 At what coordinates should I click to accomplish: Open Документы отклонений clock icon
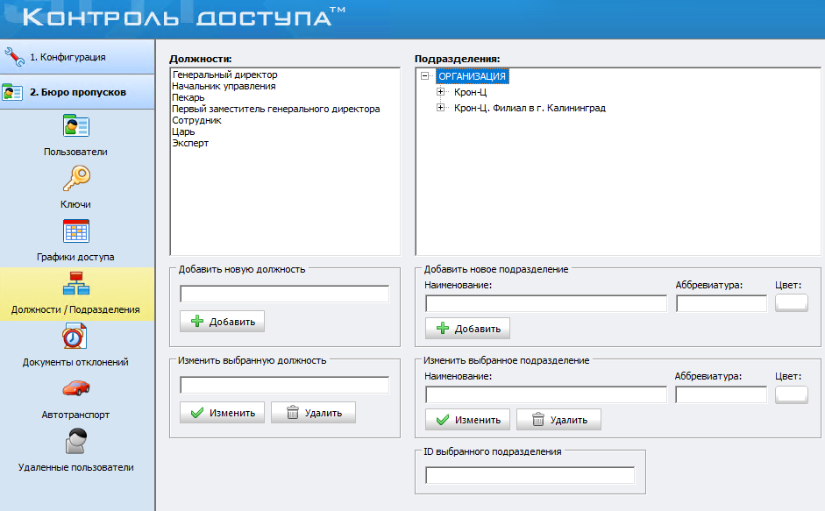(76, 337)
